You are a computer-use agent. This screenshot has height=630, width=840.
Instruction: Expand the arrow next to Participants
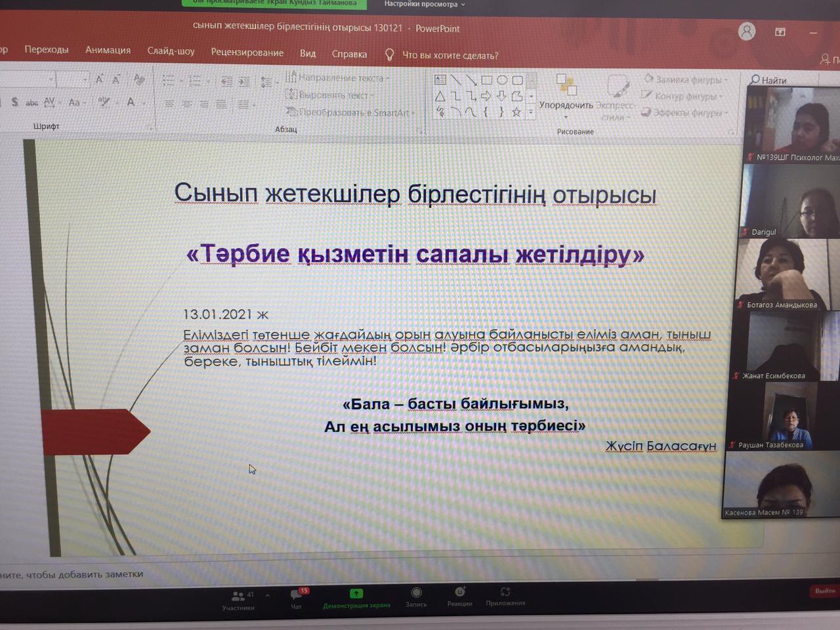[x=268, y=595]
